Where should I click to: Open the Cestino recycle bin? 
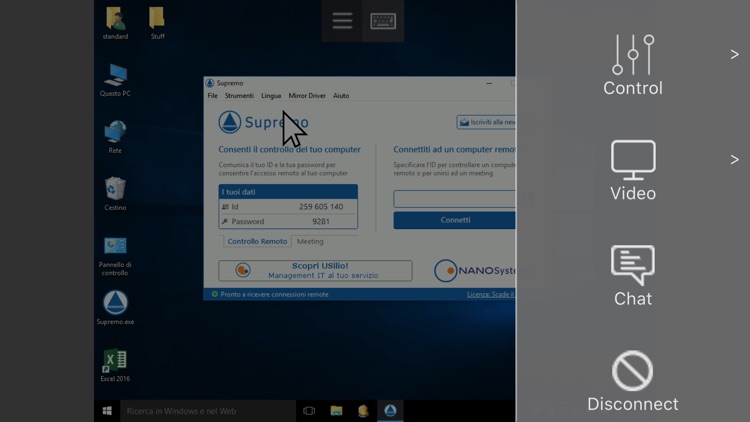pos(115,194)
